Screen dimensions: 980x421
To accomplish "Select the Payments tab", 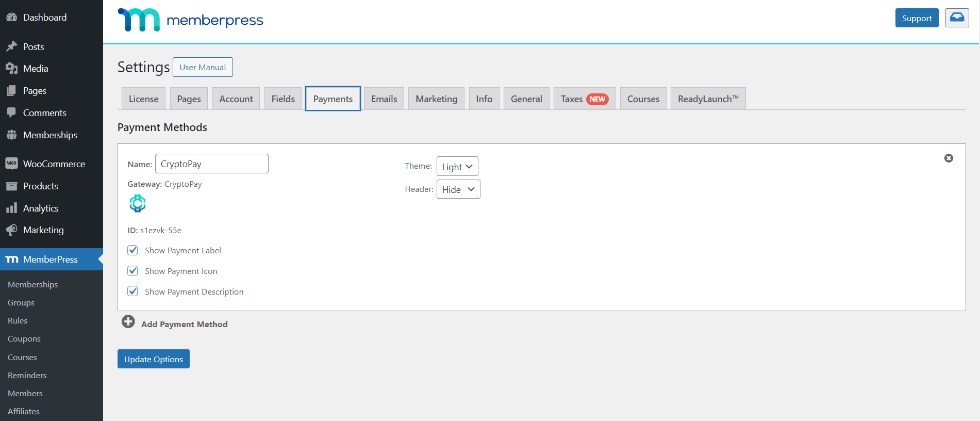I will 333,99.
